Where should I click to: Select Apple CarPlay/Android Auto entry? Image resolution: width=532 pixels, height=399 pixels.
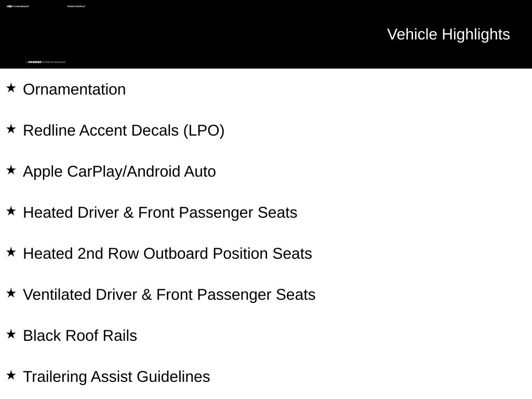click(119, 171)
